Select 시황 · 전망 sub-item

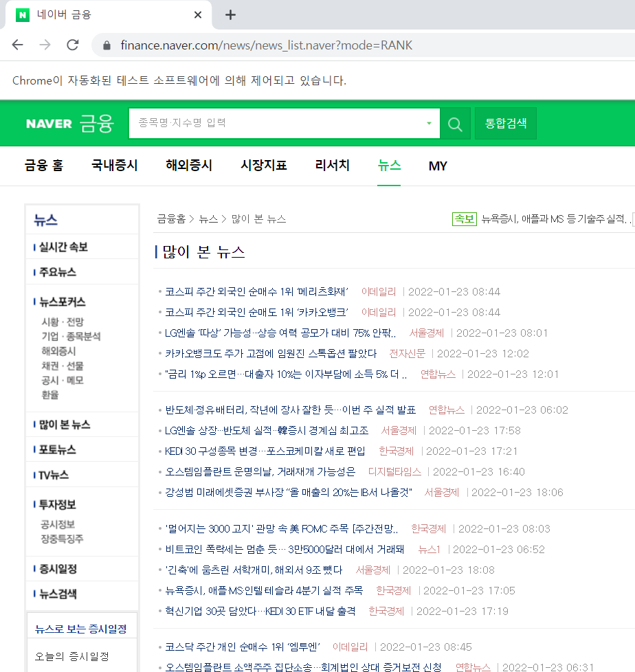point(63,322)
